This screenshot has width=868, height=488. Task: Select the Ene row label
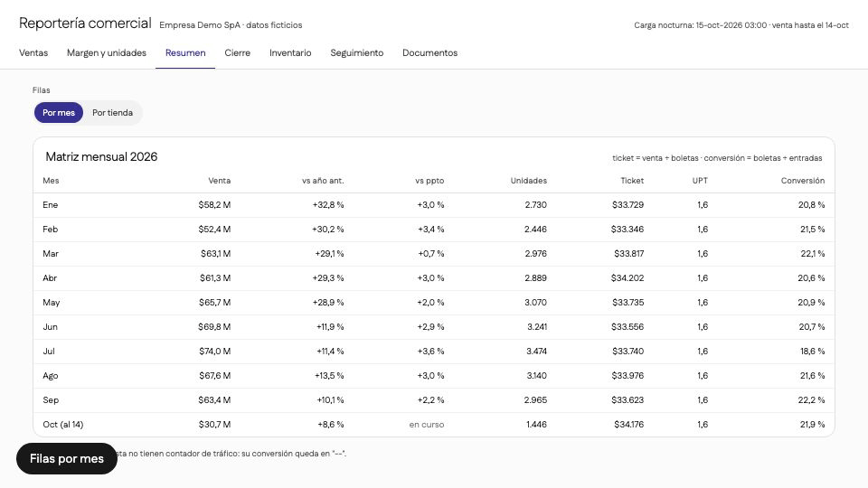click(x=51, y=205)
